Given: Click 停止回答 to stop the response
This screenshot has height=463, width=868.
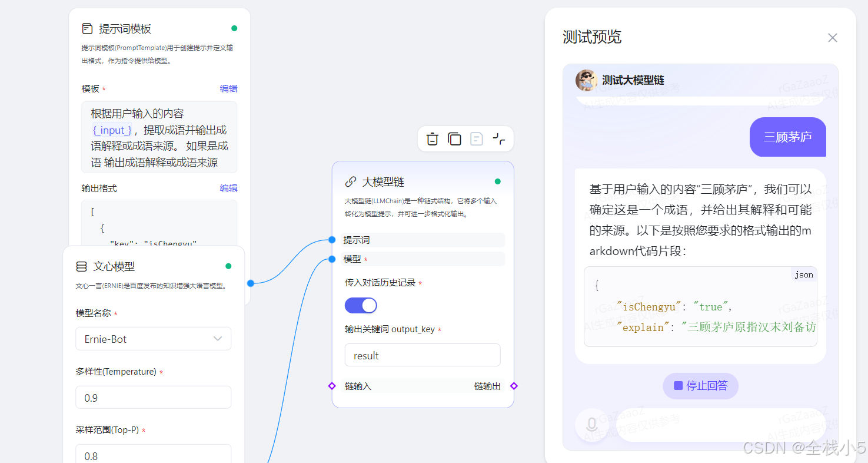Looking at the screenshot, I should click(700, 386).
